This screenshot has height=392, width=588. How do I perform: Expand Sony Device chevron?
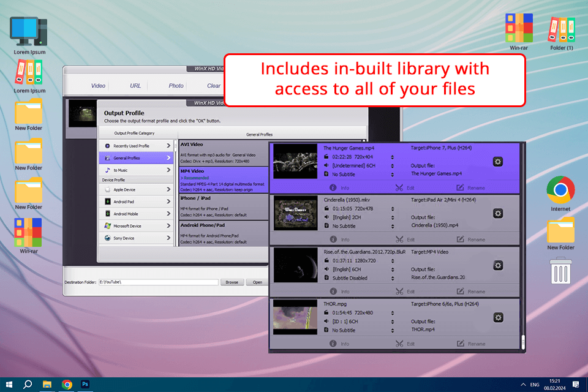(x=168, y=238)
